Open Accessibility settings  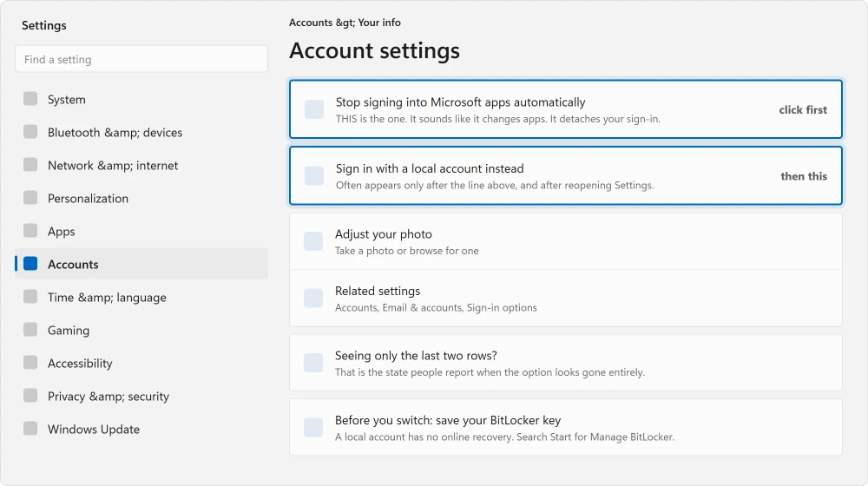(x=141, y=363)
